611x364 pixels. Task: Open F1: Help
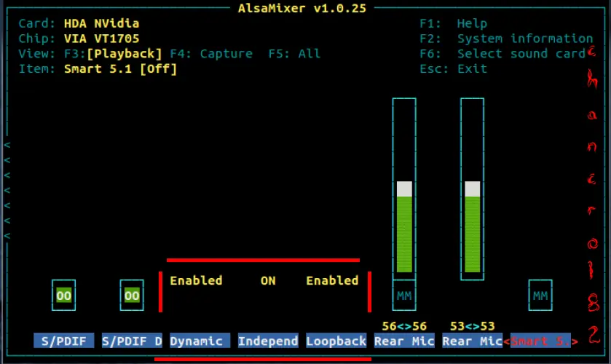point(453,23)
